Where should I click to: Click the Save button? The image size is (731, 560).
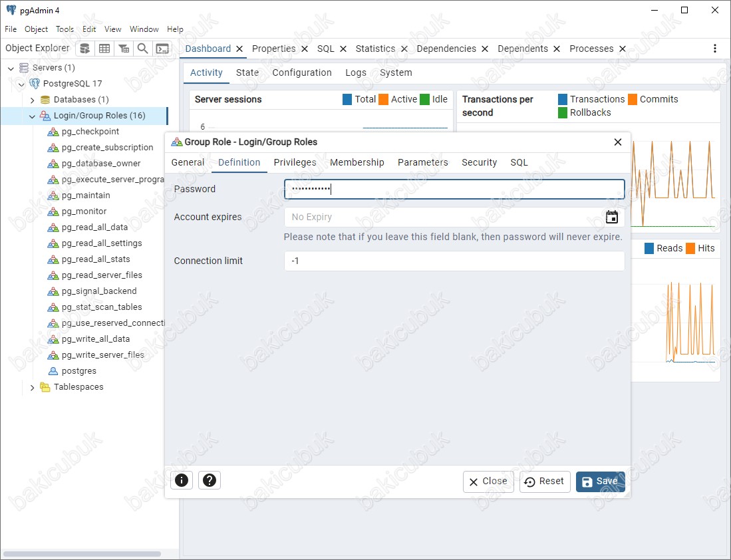coord(601,482)
